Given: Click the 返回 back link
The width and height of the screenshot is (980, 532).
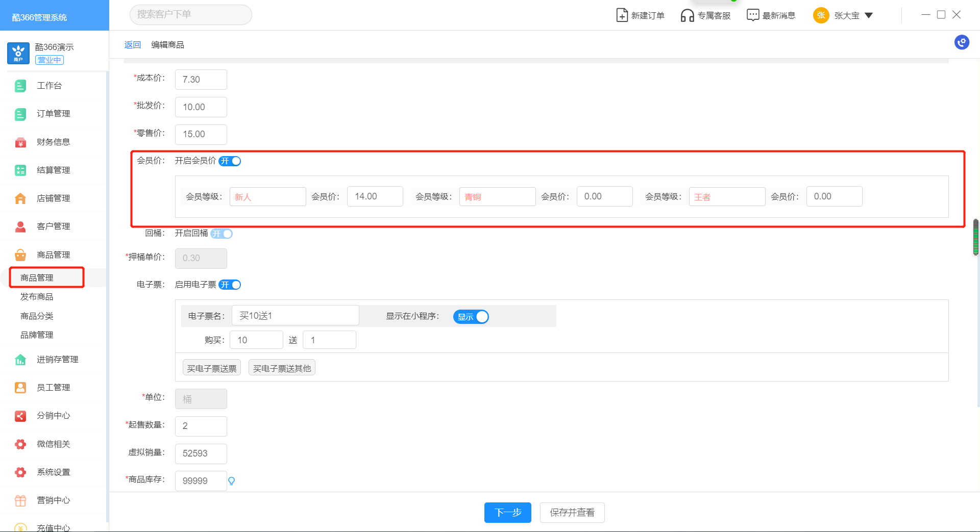Looking at the screenshot, I should click(132, 45).
